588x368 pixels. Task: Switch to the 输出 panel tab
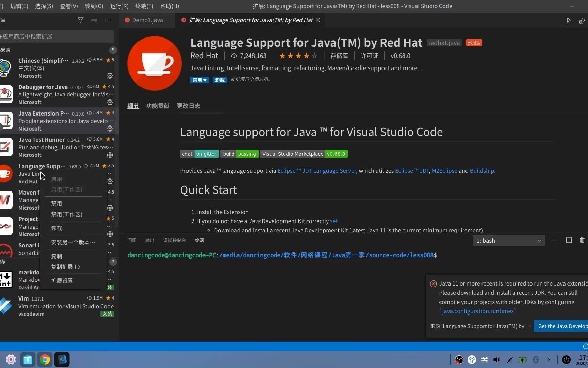[150, 240]
